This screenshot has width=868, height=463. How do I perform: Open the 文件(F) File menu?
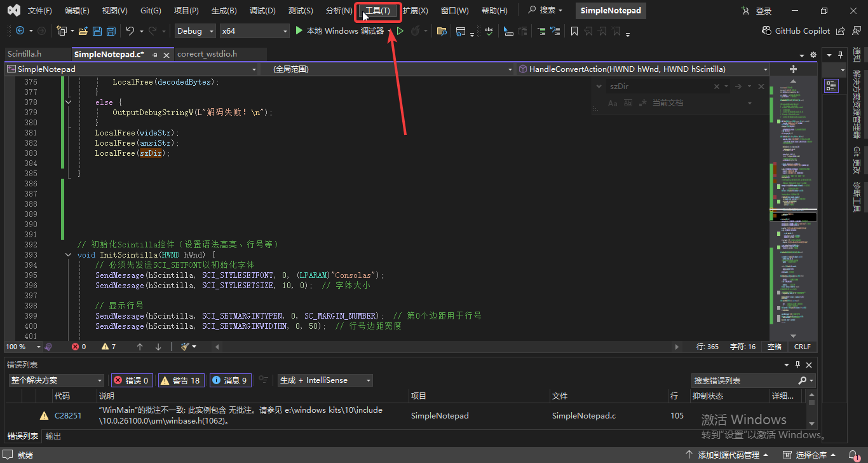click(40, 11)
